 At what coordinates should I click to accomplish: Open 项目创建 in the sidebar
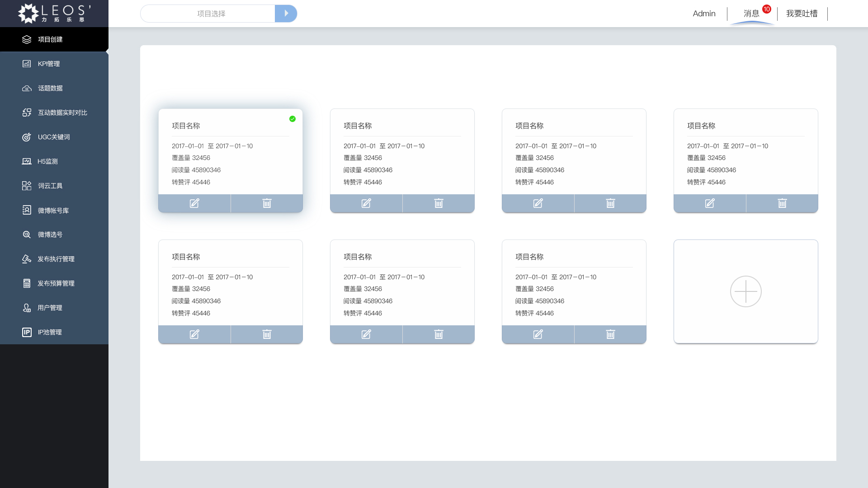coord(54,39)
